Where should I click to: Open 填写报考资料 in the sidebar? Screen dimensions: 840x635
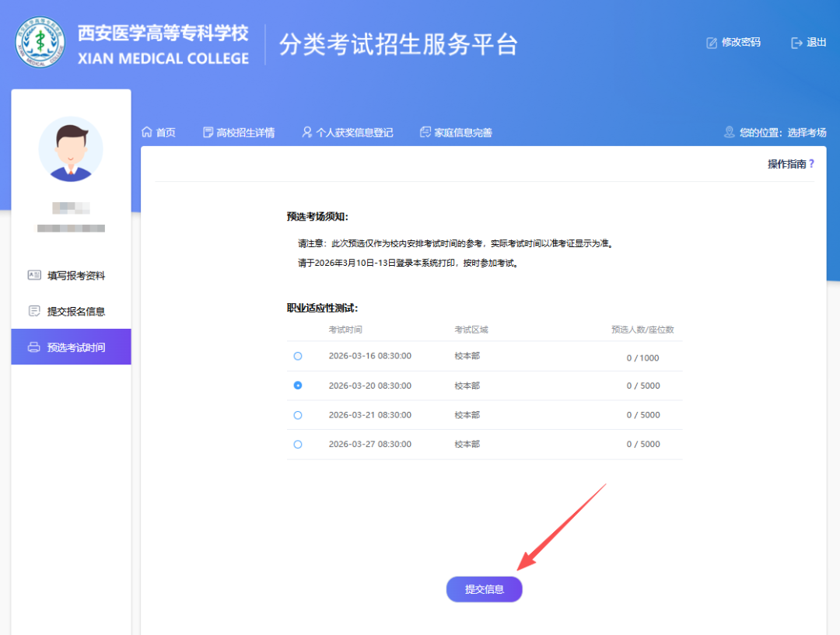point(75,275)
